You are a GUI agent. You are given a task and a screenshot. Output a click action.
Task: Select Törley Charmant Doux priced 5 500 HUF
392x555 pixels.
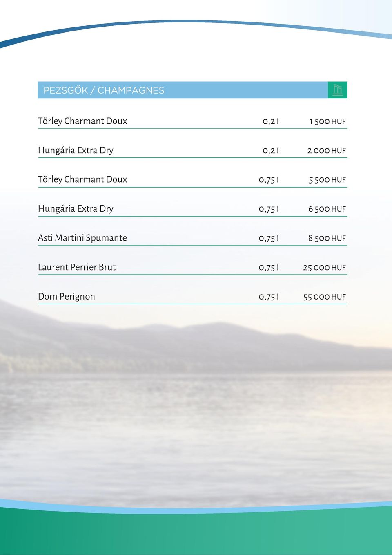point(82,179)
